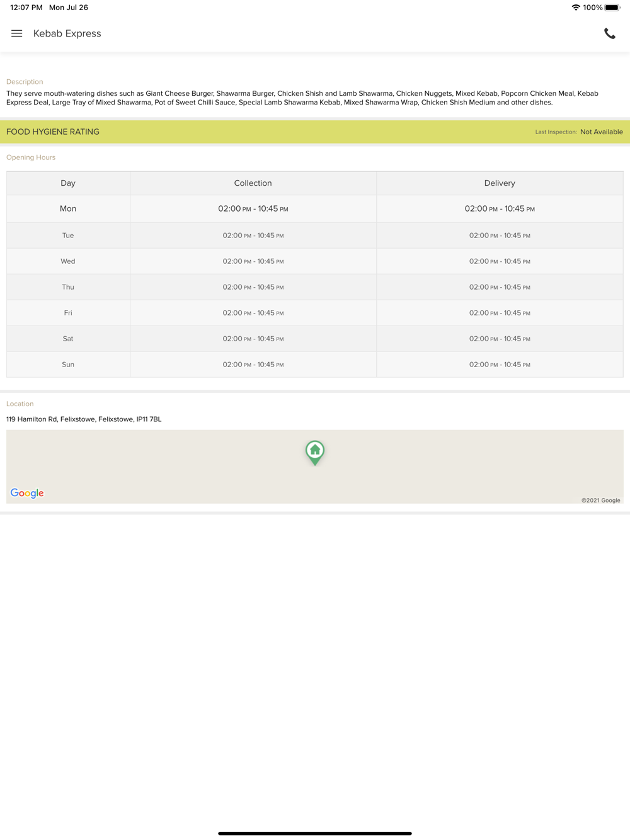The width and height of the screenshot is (630, 840).
Task: Tap the phone call icon
Action: [x=609, y=33]
